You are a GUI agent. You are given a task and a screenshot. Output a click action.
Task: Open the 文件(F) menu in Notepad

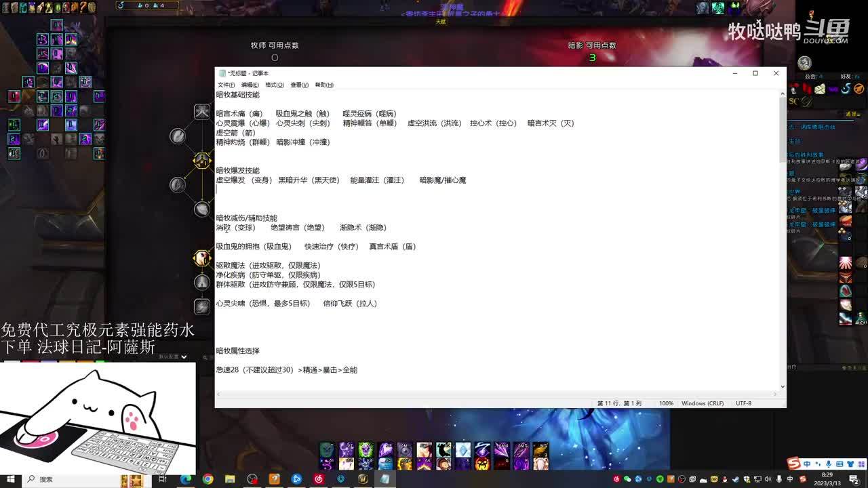click(x=226, y=85)
